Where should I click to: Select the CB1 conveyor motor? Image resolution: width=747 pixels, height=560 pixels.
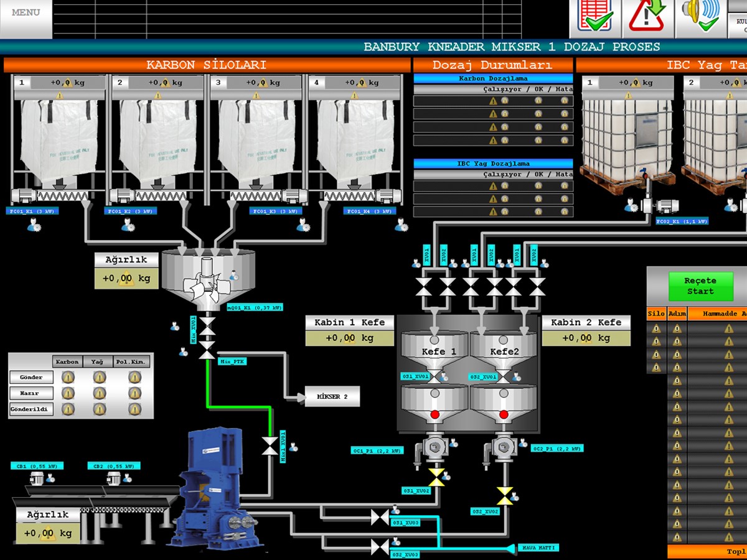pos(36,478)
